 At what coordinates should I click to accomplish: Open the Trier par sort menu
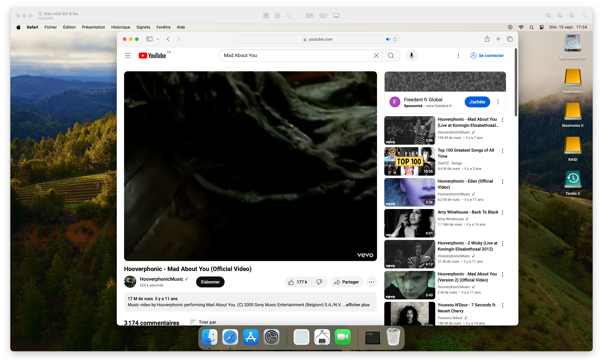(203, 322)
